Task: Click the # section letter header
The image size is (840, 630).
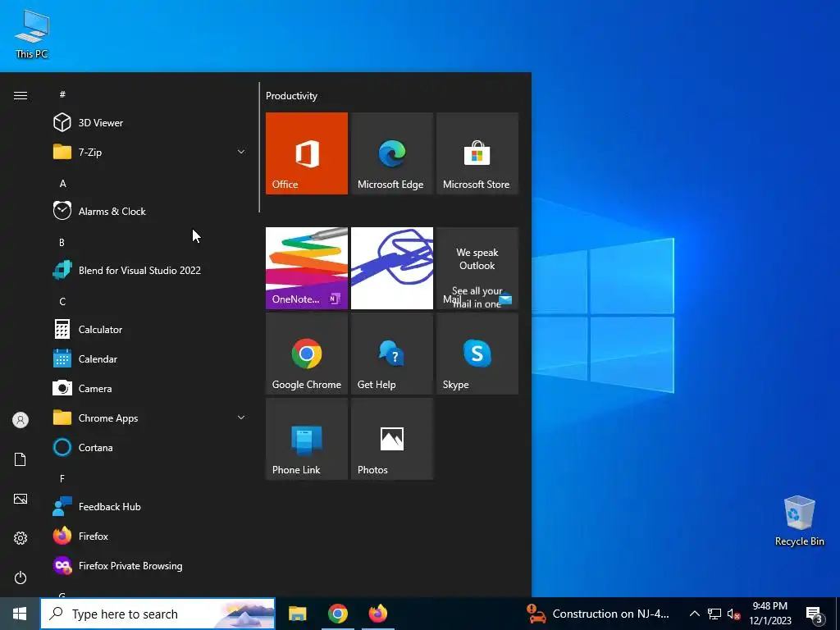Action: [62, 94]
